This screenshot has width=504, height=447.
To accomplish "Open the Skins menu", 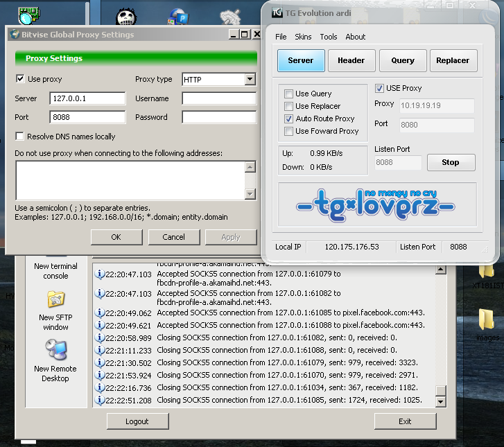I will (303, 37).
